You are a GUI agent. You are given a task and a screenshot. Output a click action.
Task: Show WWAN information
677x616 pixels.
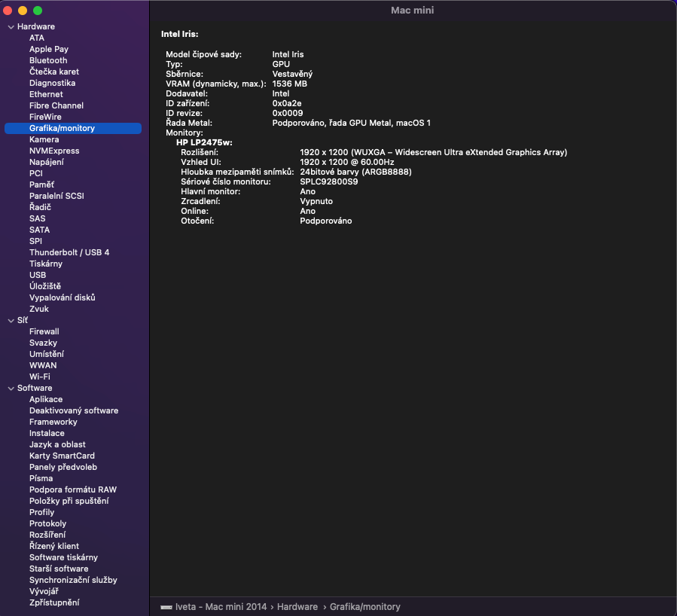(x=43, y=365)
